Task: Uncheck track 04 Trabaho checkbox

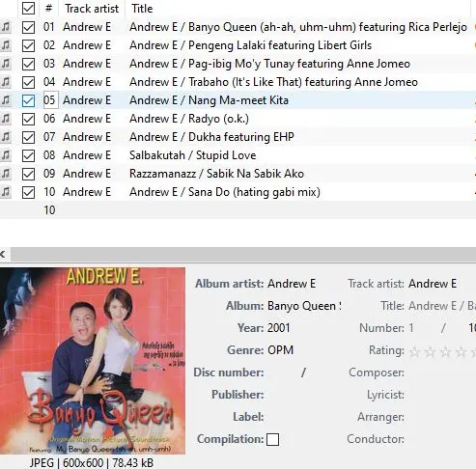Action: coord(28,82)
